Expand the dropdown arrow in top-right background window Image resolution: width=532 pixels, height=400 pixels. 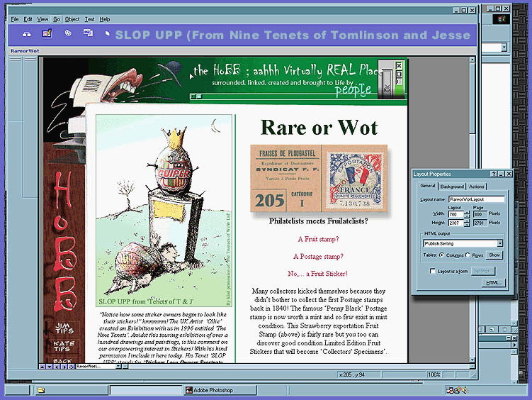click(x=504, y=48)
